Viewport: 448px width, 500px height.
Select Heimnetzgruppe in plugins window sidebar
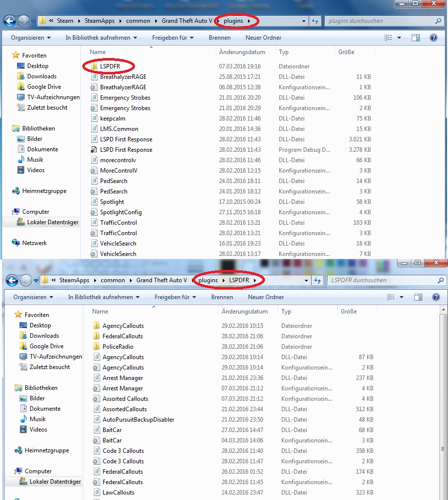[x=44, y=191]
